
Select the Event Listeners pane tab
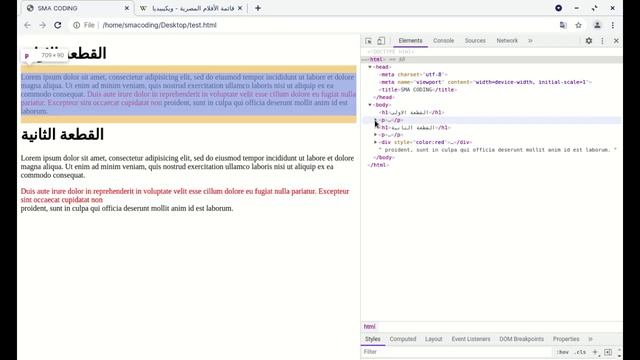(471, 339)
